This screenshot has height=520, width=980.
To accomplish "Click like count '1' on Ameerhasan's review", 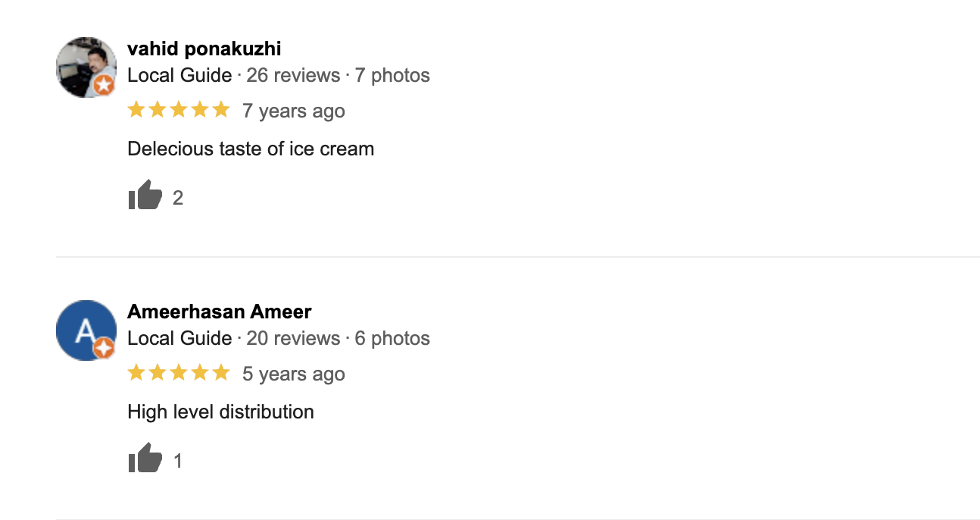I will [x=178, y=462].
